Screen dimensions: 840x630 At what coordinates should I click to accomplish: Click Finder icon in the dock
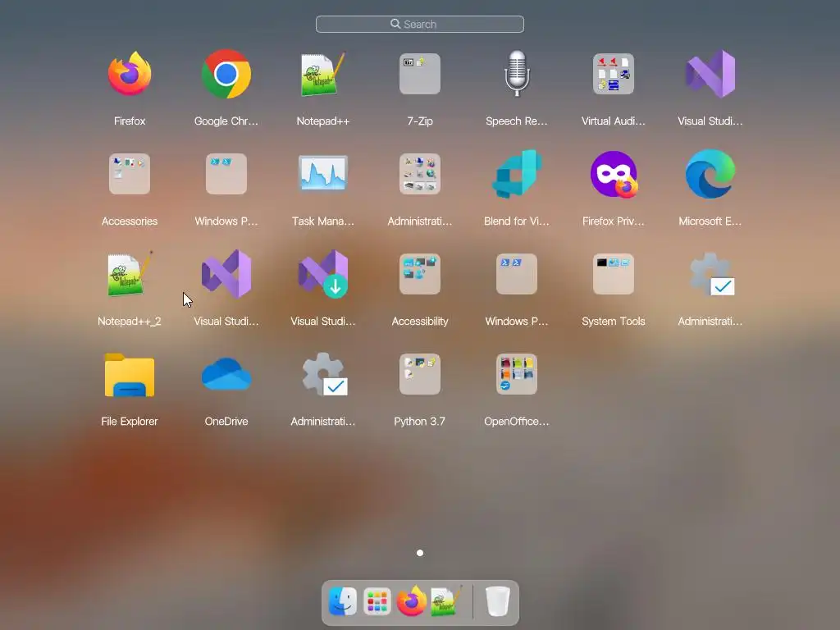click(x=342, y=601)
